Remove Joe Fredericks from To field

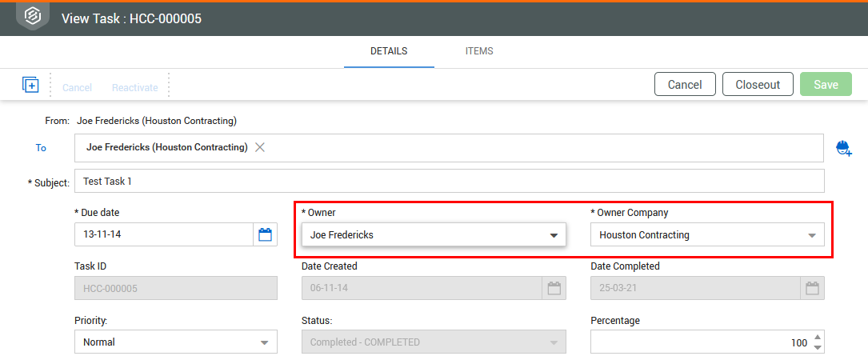260,147
